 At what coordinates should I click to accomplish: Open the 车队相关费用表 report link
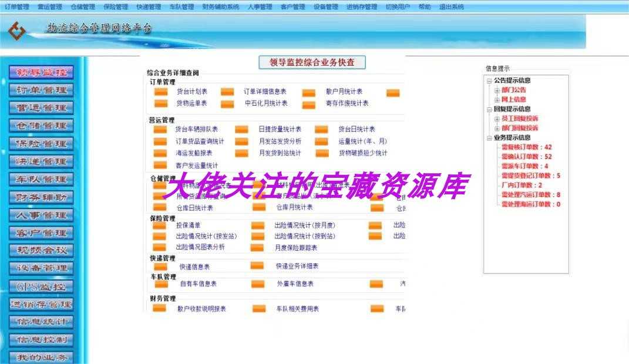pyautogui.click(x=297, y=309)
